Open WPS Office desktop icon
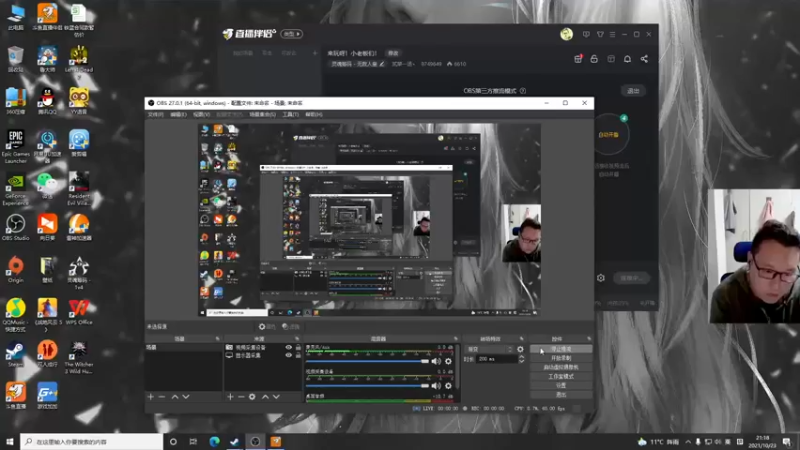The height and width of the screenshot is (450, 800). [x=79, y=312]
